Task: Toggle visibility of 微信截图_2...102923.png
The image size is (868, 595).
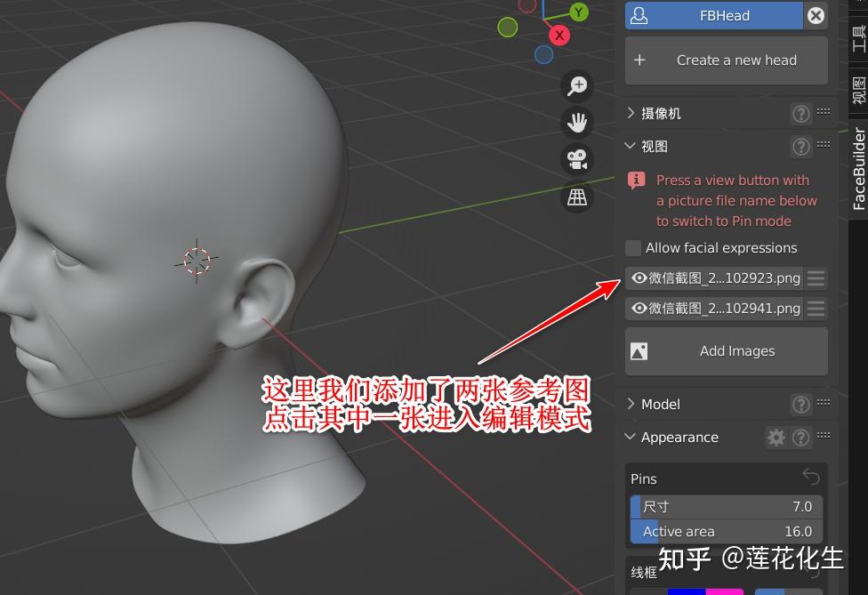Action: point(638,277)
